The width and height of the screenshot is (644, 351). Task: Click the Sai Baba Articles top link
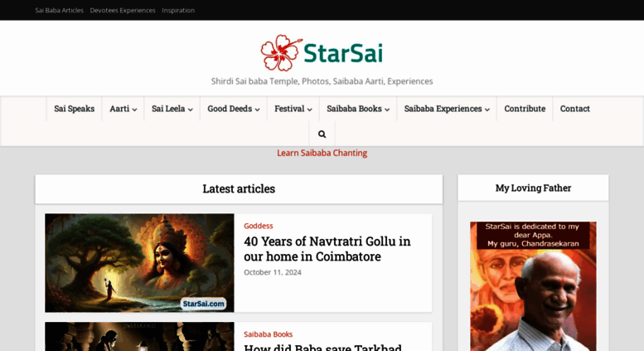pyautogui.click(x=59, y=10)
